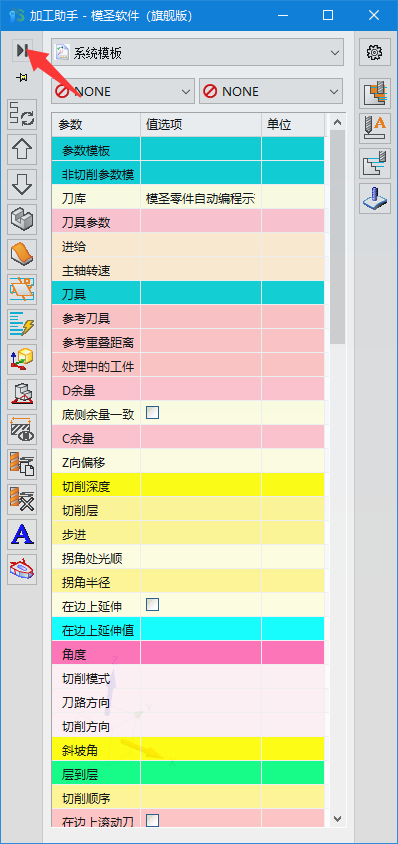Toggle the 在边上滚动刀 checkbox
Viewport: 398px width, 844px height.
[153, 820]
